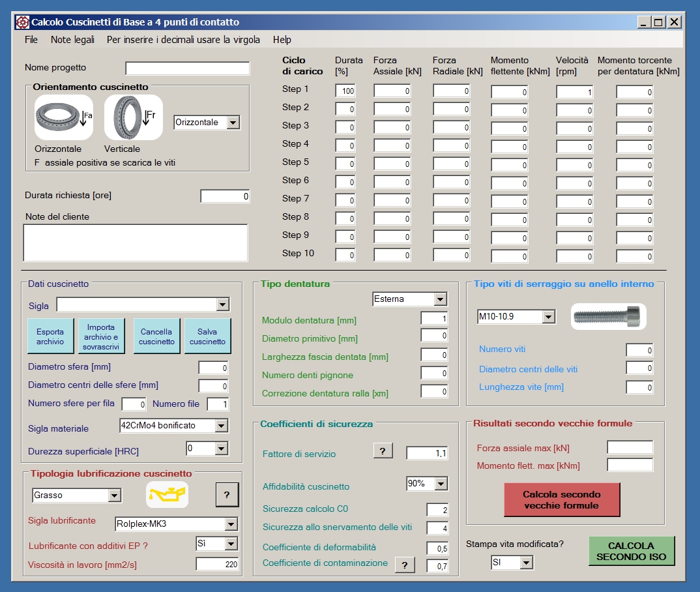Viewport: 700px width, 592px height.
Task: Expand the Orizzontale orientation dropdown
Action: click(233, 123)
